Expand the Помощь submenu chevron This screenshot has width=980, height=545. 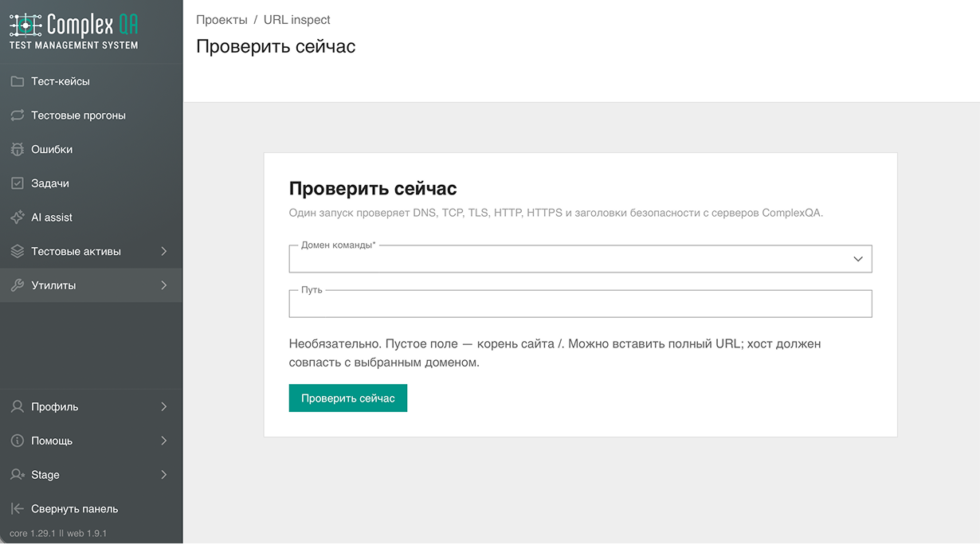[x=164, y=441]
